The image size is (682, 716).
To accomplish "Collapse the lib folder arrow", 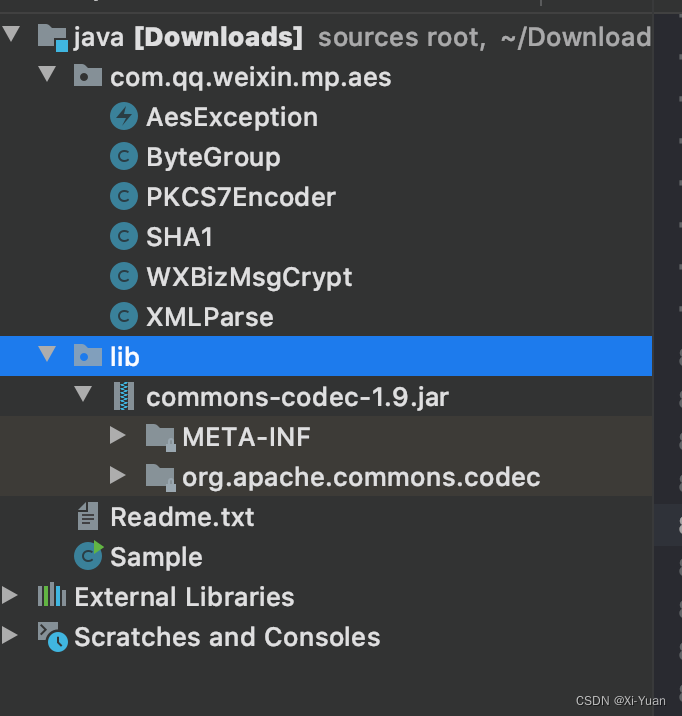I will tap(47, 354).
